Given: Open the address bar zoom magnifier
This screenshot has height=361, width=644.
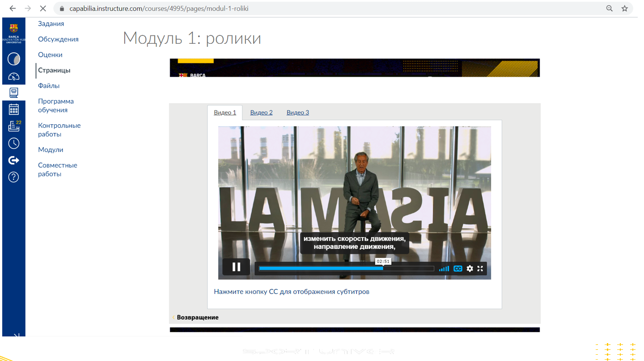Looking at the screenshot, I should tap(609, 8).
